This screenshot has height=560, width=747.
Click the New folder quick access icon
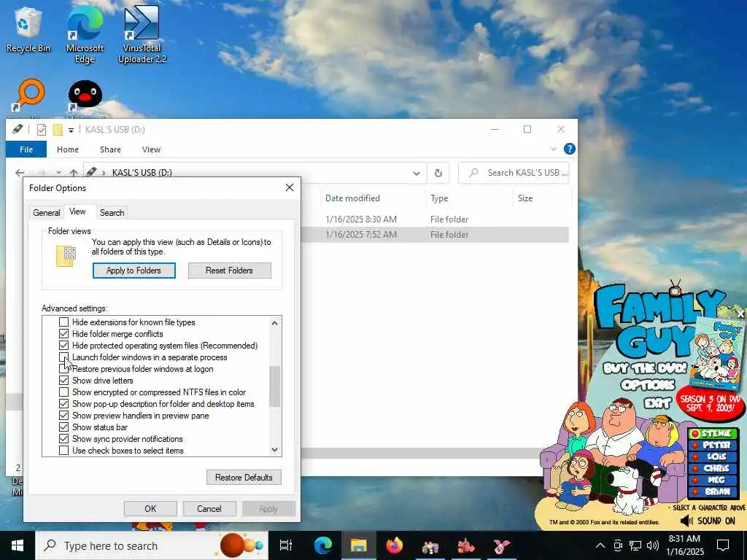(x=58, y=130)
